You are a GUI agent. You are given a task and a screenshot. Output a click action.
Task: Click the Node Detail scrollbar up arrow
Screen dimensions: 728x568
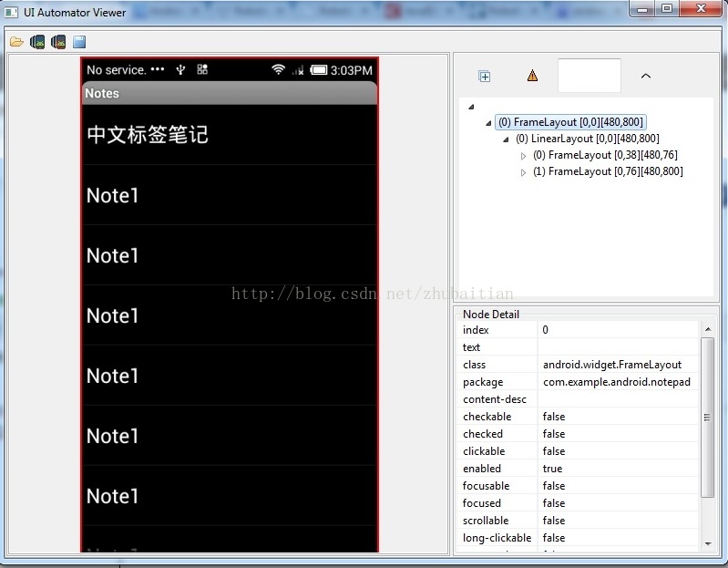point(708,329)
